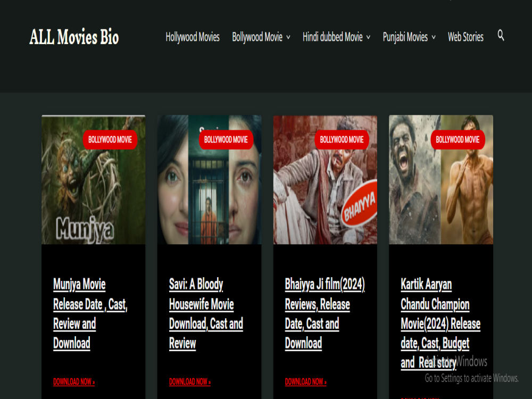Open Hollywood Movies menu item
The image size is (532, 399).
[193, 37]
